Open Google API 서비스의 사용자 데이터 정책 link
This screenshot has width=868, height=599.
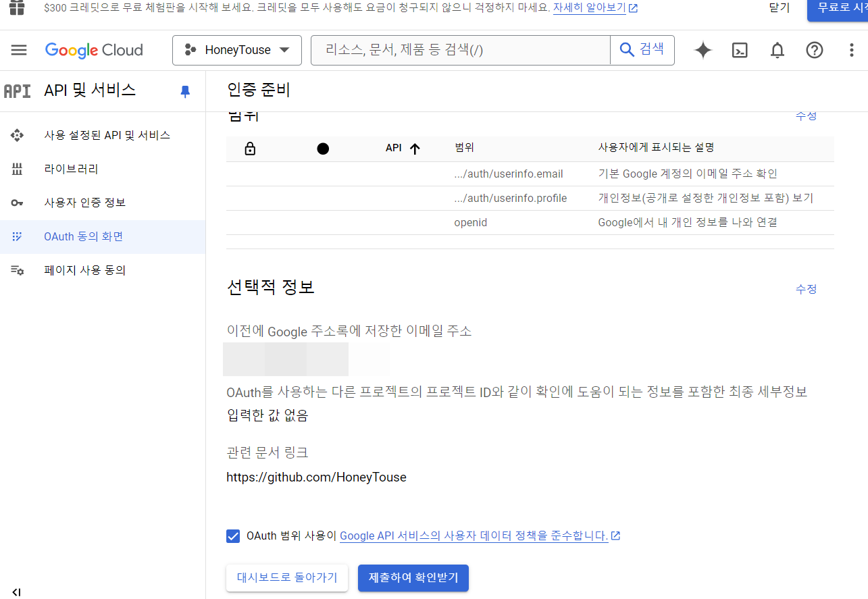pyautogui.click(x=480, y=536)
